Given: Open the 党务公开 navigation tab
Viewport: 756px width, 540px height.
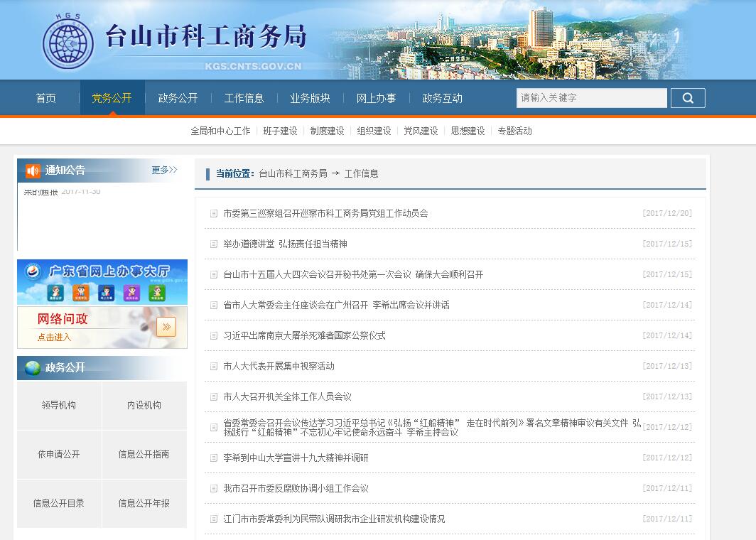Looking at the screenshot, I should 112,98.
